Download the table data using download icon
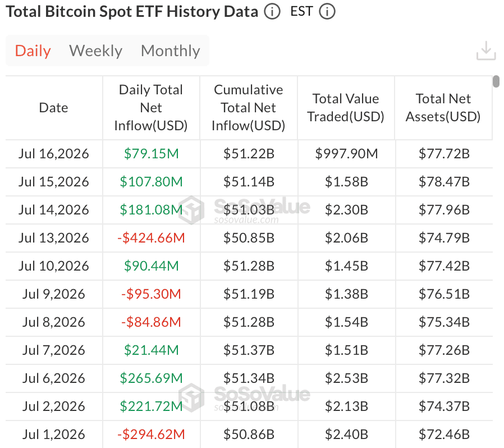Viewport: 504px width, 448px height. click(486, 51)
